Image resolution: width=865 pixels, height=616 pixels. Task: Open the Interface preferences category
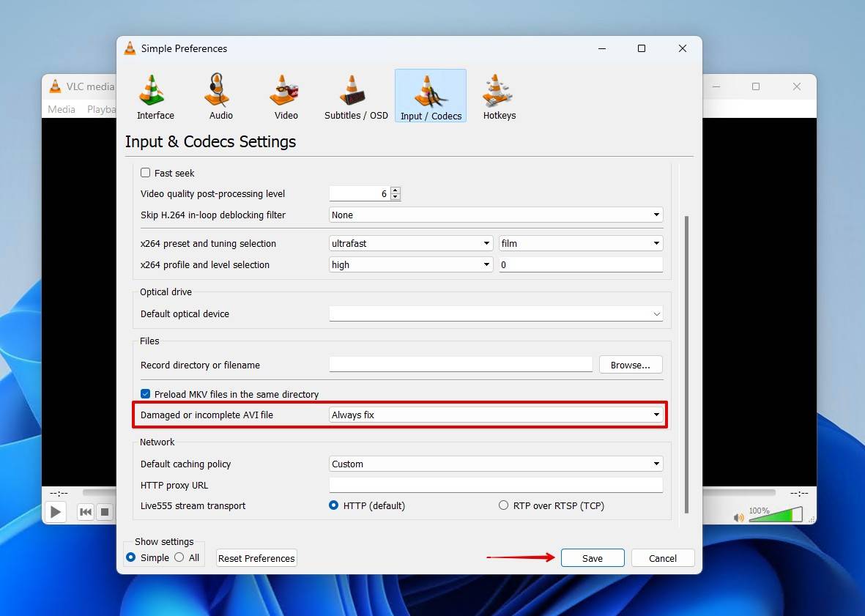155,97
